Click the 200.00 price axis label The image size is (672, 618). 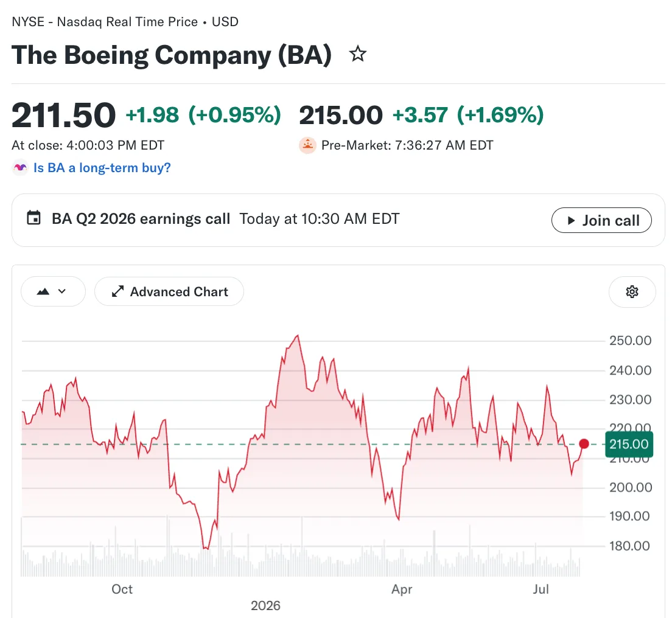631,487
